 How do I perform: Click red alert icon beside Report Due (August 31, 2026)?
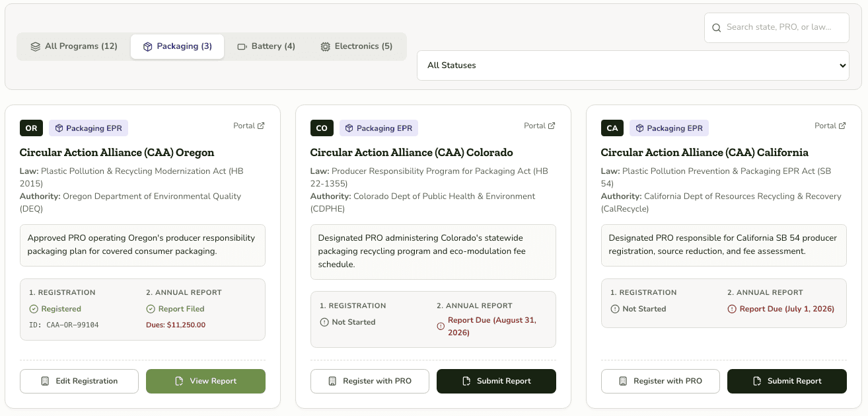[x=441, y=326]
